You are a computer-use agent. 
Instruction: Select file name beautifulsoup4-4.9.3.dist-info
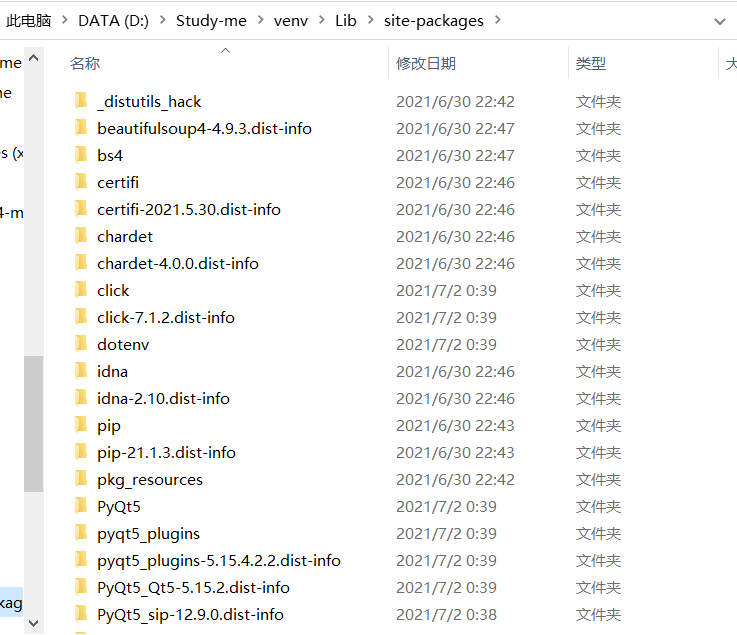tap(204, 128)
